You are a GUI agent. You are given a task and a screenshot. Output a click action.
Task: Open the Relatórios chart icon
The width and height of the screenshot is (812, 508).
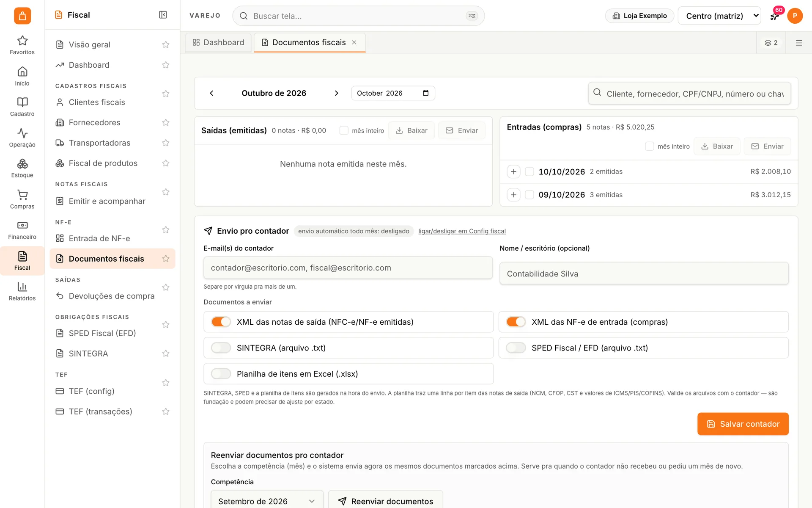click(x=22, y=291)
